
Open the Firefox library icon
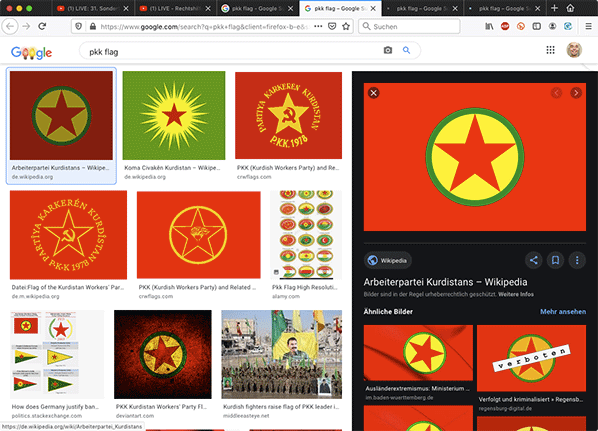pos(489,26)
